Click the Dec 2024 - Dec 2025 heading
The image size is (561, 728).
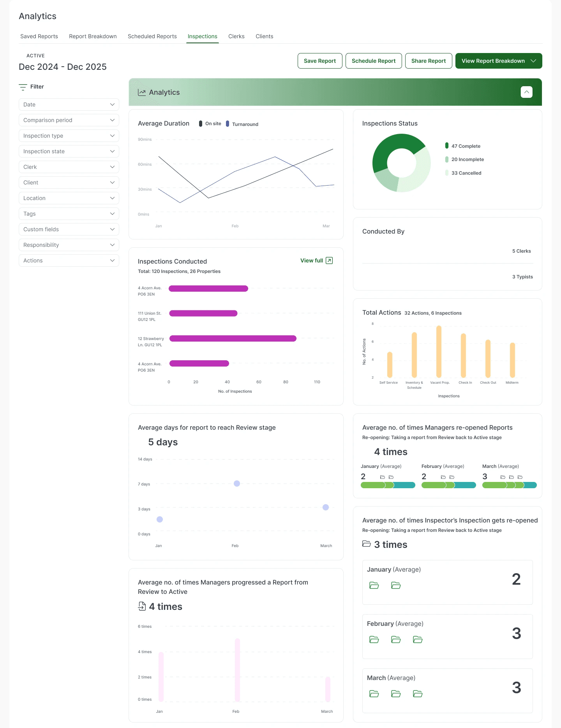pos(63,67)
